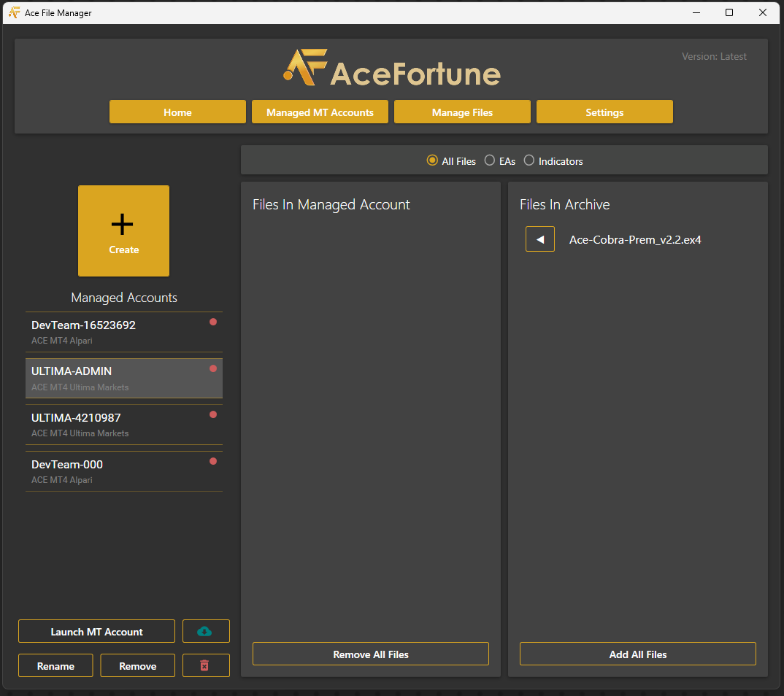Click the Rename button
This screenshot has height=696, width=784.
(x=55, y=665)
